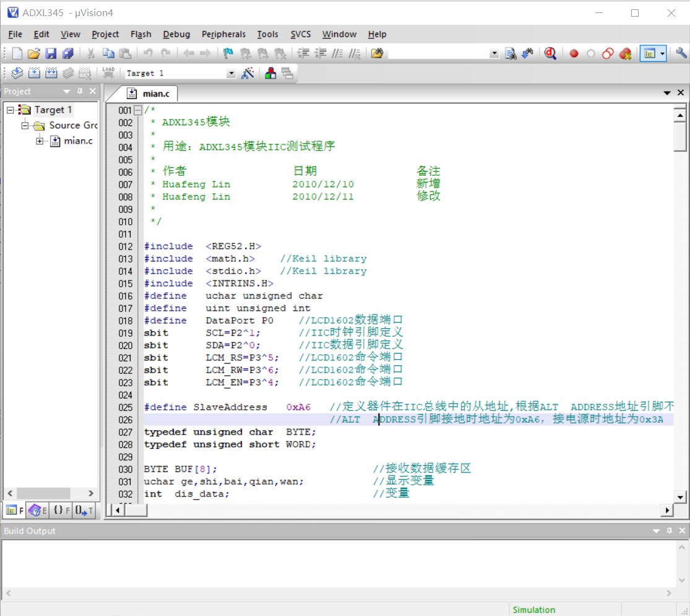The height and width of the screenshot is (616, 690).
Task: Open the Build Output panel dropdown arrow
Action: (x=656, y=531)
